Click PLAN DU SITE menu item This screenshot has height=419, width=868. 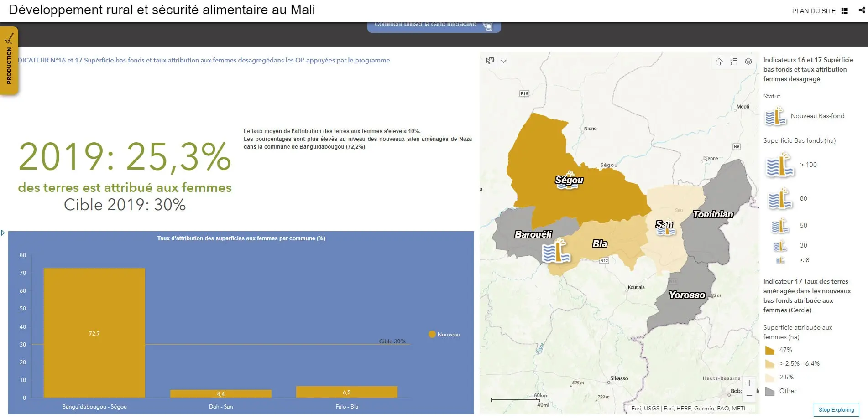point(813,10)
